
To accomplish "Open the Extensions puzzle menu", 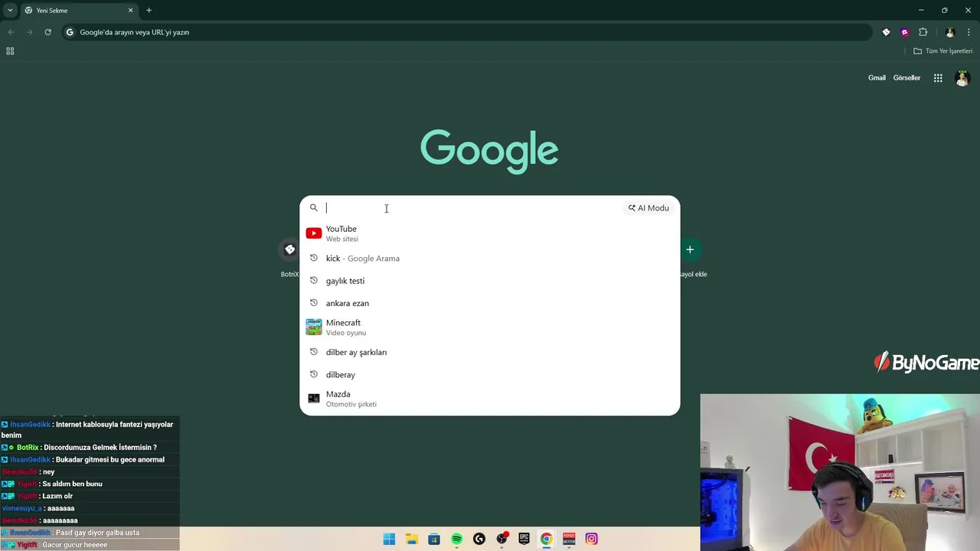I will pyautogui.click(x=923, y=32).
